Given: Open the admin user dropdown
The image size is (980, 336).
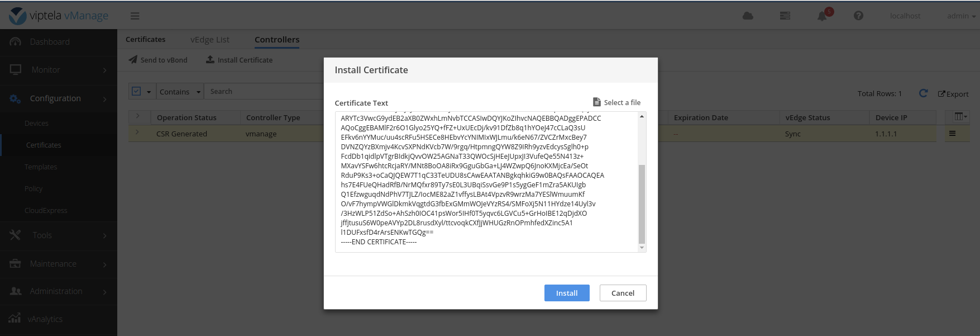Looking at the screenshot, I should point(960,16).
